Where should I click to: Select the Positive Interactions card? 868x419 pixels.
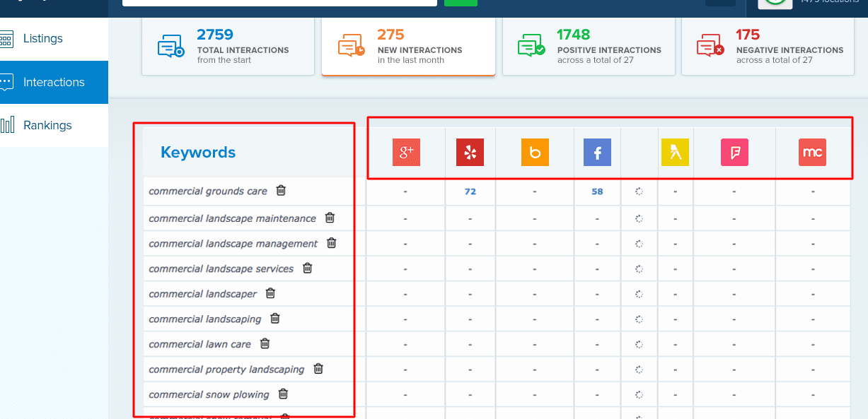pyautogui.click(x=588, y=46)
